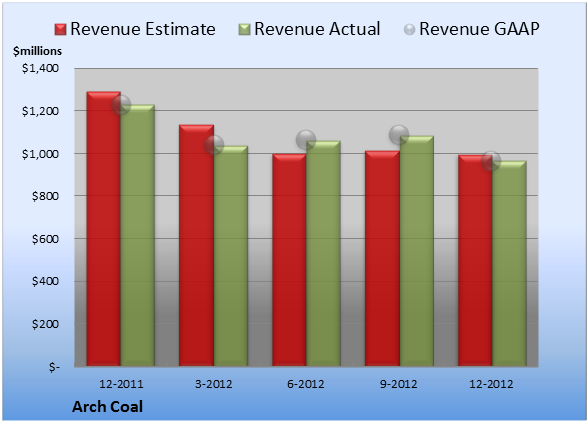Select the green actual bar for 6-2012
Viewport: 588px width, 422px height.
(323, 253)
